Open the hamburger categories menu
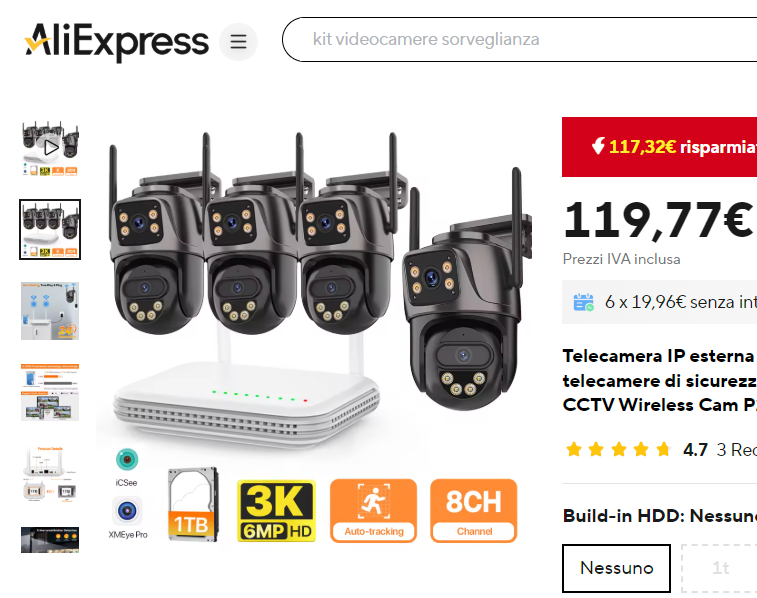The width and height of the screenshot is (757, 598). 238,42
